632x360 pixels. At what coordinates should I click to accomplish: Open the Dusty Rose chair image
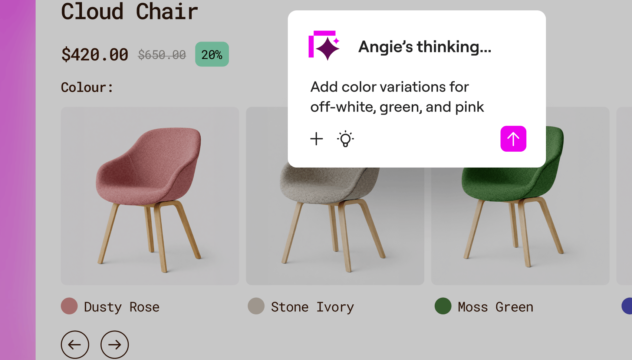click(x=150, y=196)
